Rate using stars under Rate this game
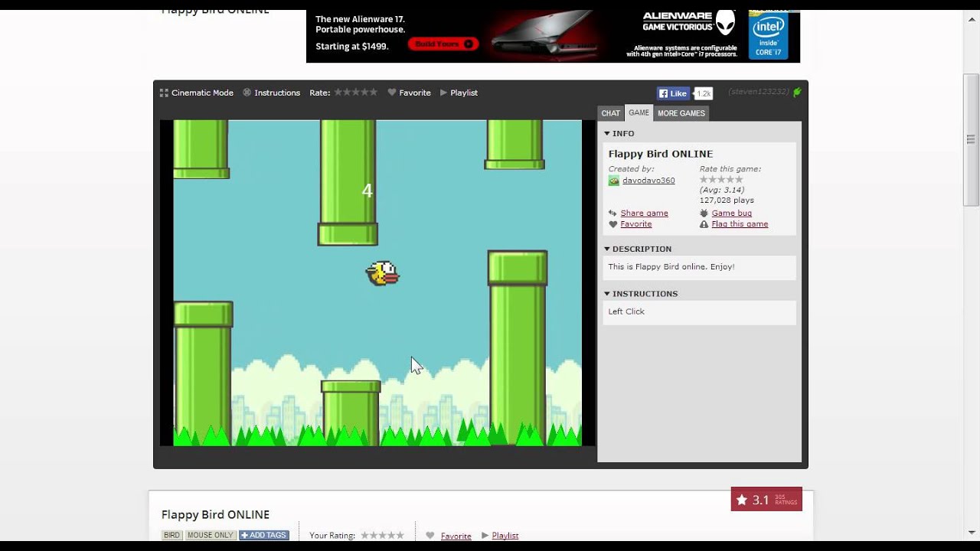The width and height of the screenshot is (980, 551). click(721, 180)
